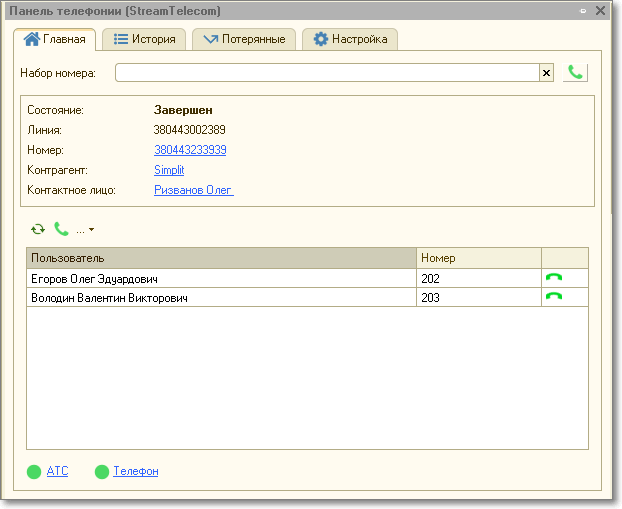This screenshot has height=509, width=622.
Task: Clear the Набор номера field with X
Action: (546, 73)
